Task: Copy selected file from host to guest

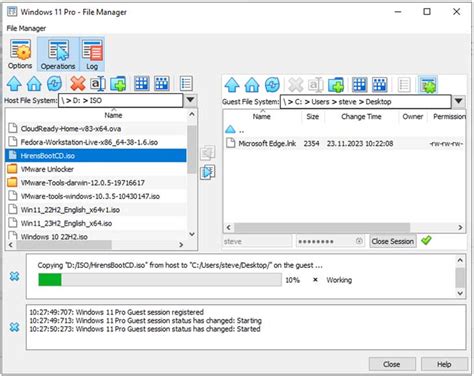Action: 208,172
